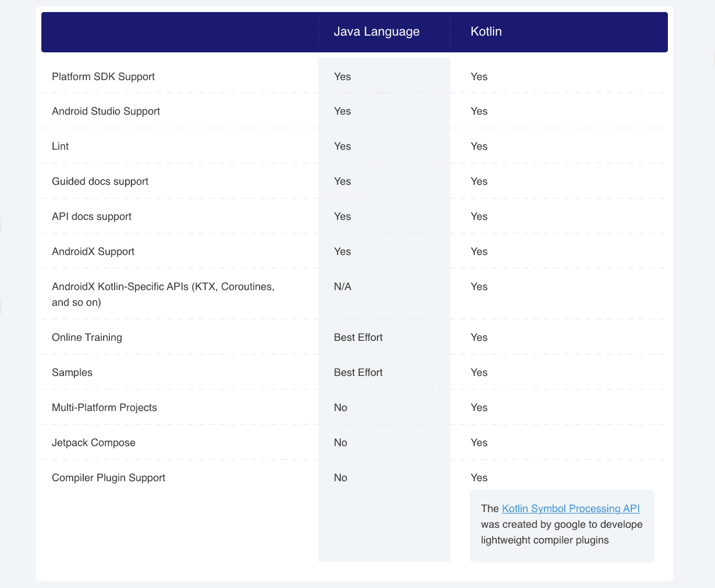
Task: Click Best Effort in Samples row
Action: [x=358, y=372]
